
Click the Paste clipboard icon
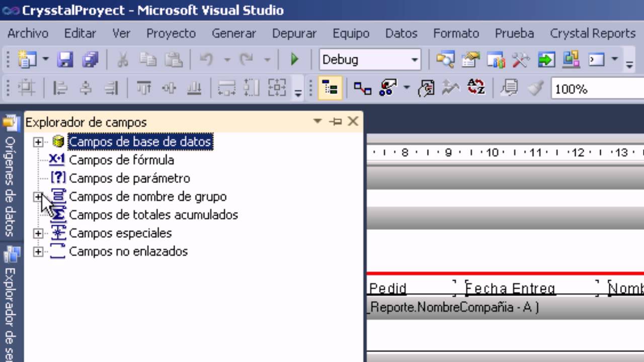tap(173, 60)
